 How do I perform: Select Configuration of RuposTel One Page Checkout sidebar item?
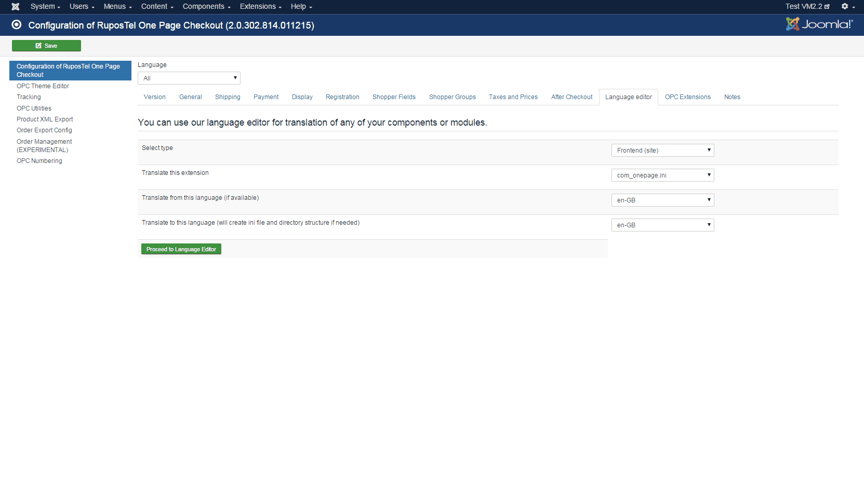pos(70,71)
